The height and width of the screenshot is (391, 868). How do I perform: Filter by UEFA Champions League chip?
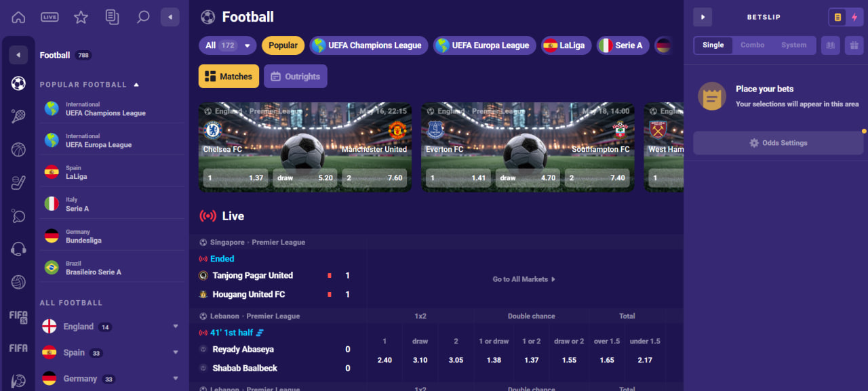(369, 45)
